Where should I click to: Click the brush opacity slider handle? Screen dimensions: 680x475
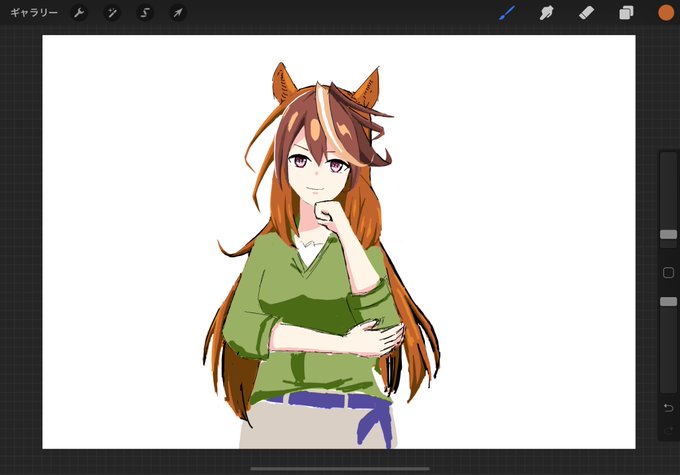pyautogui.click(x=668, y=301)
